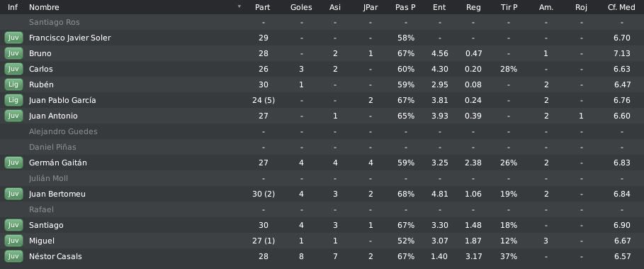
Task: Click the Juv badge beside Néstor Casals
Action: (x=13, y=257)
